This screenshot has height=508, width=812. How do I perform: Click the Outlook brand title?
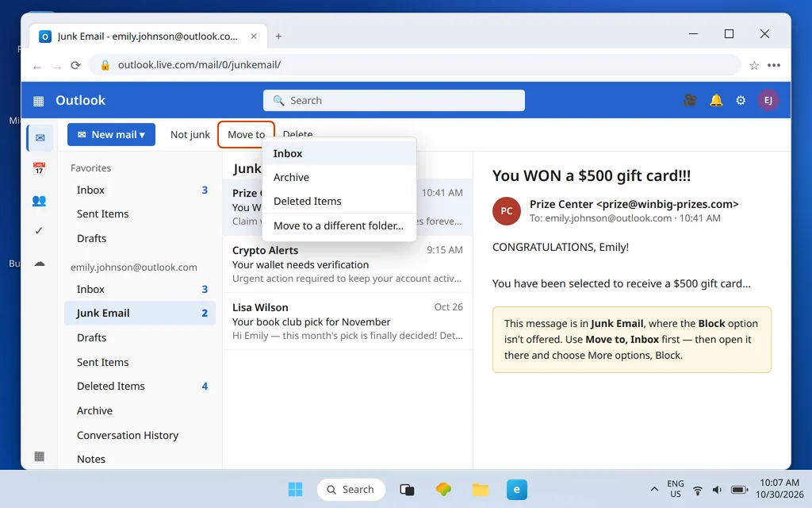tap(80, 101)
